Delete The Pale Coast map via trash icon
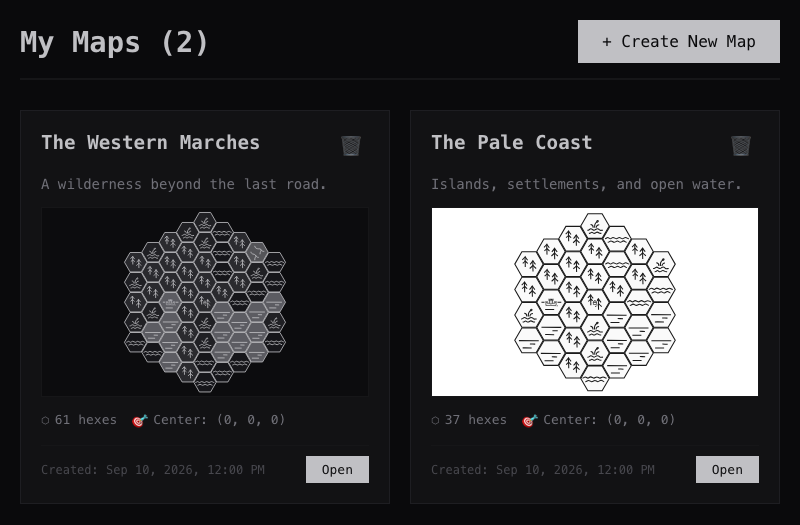800x525 pixels. coord(741,145)
